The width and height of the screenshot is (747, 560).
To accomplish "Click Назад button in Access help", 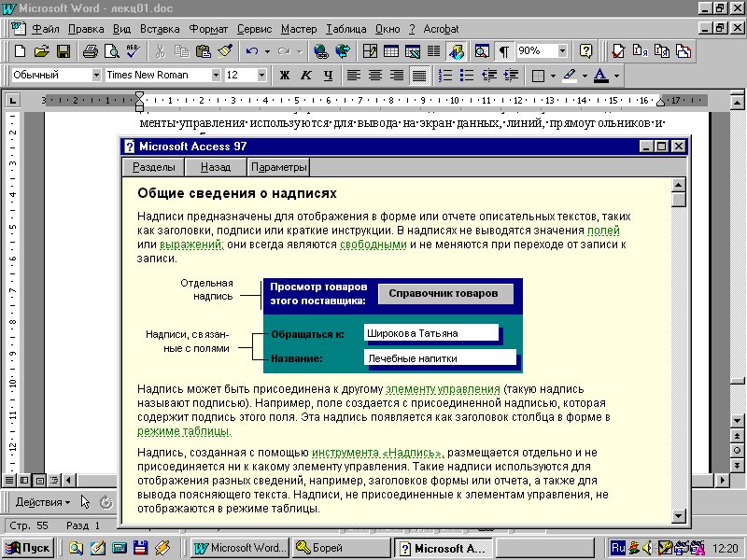I will 216,167.
